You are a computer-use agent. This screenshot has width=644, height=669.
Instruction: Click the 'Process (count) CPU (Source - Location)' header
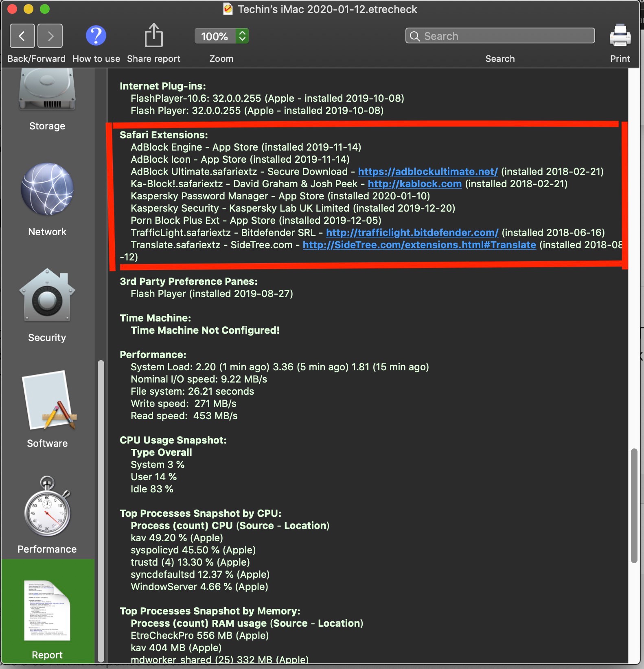tap(230, 526)
